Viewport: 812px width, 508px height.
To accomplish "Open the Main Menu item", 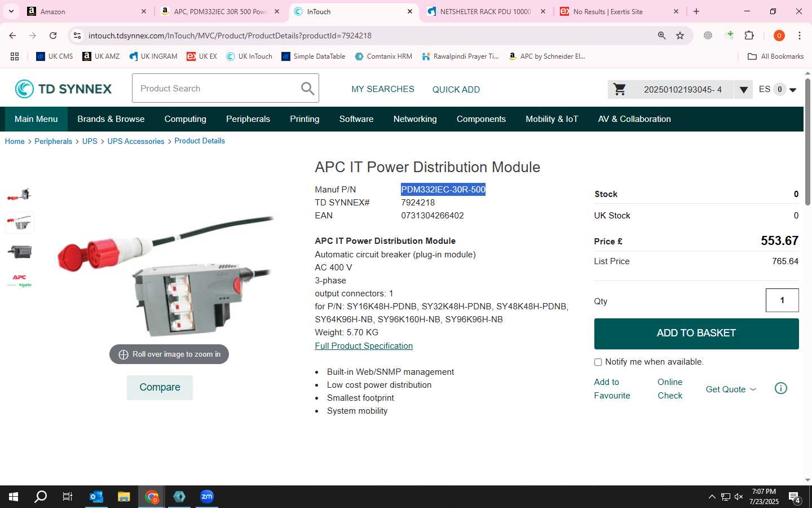I will [x=36, y=119].
